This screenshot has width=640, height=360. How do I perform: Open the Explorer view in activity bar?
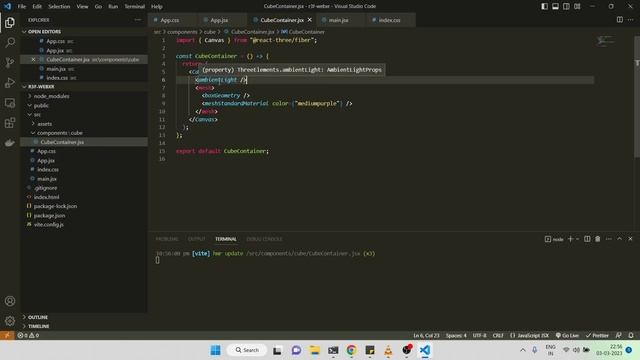click(x=10, y=22)
